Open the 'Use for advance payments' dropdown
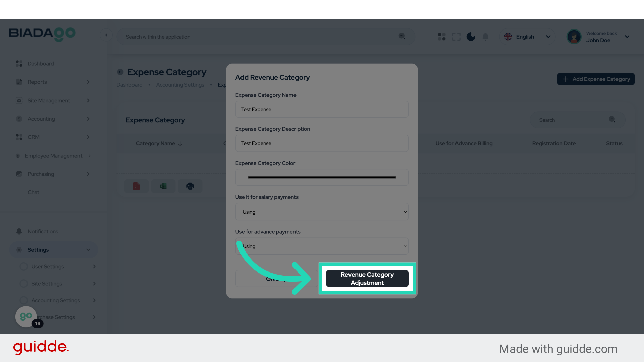This screenshot has width=644, height=362. (x=322, y=246)
